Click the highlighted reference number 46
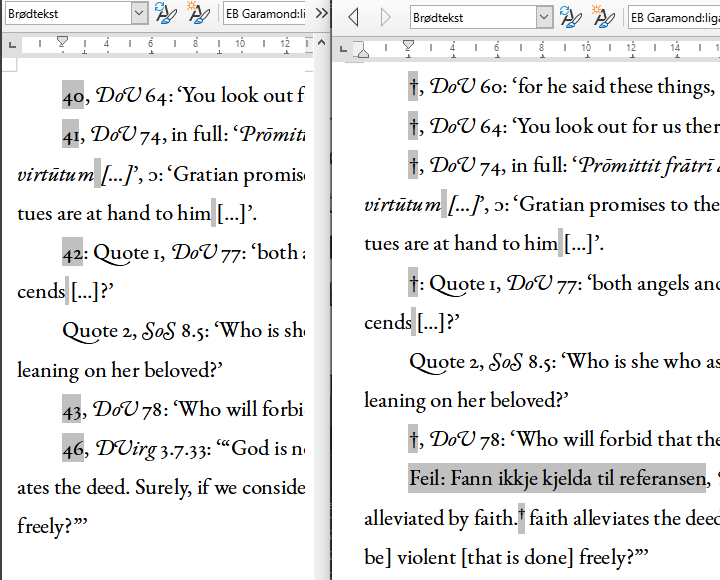 (x=73, y=448)
